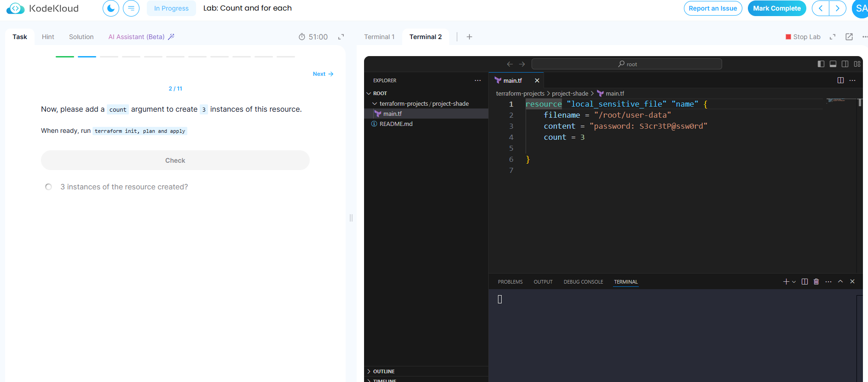
Task: Open the lab menu list icon
Action: pos(131,8)
